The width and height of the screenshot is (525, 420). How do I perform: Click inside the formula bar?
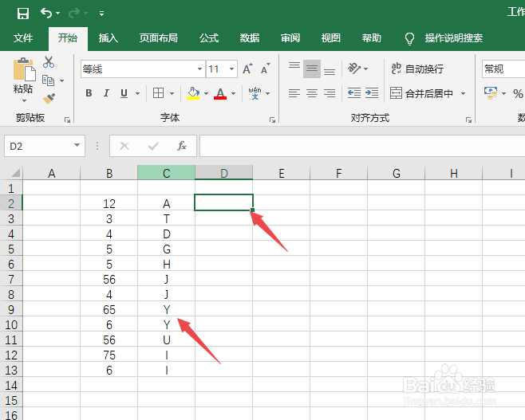pyautogui.click(x=362, y=146)
